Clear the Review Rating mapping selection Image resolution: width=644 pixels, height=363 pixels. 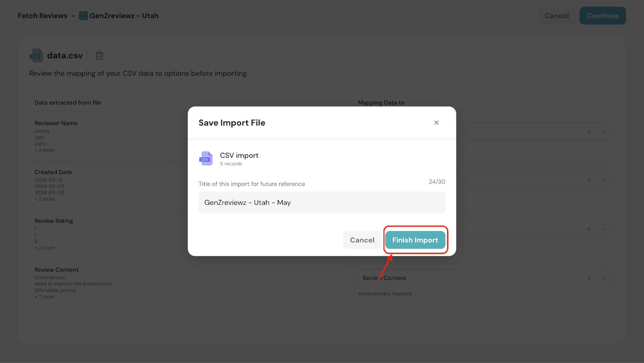click(589, 229)
